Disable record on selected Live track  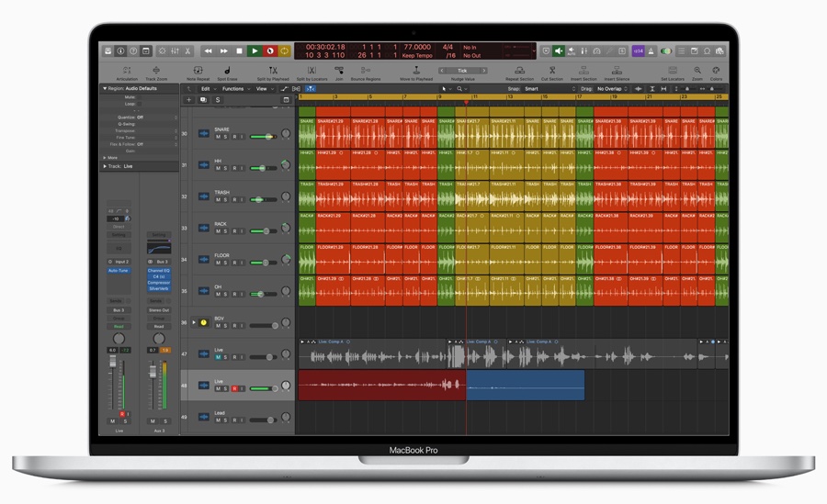point(234,389)
